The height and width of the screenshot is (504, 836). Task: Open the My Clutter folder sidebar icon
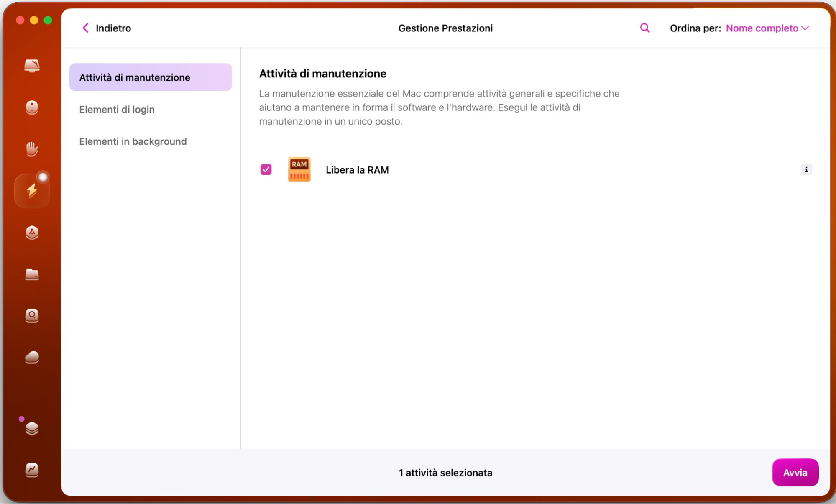pos(32,274)
